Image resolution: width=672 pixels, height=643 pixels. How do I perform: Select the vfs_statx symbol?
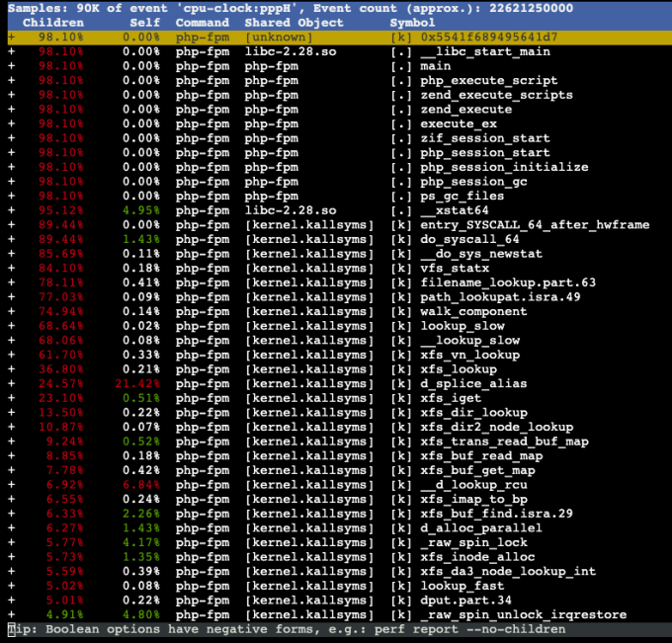[455, 269]
